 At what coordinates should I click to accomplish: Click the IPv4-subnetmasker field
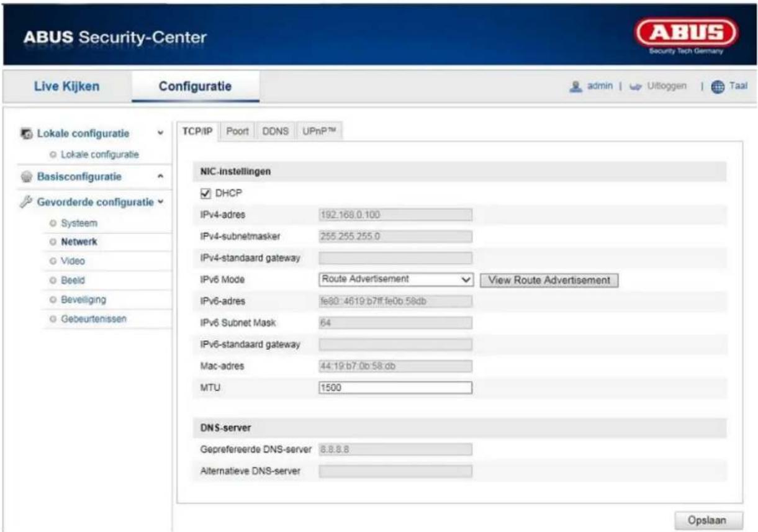tap(395, 237)
